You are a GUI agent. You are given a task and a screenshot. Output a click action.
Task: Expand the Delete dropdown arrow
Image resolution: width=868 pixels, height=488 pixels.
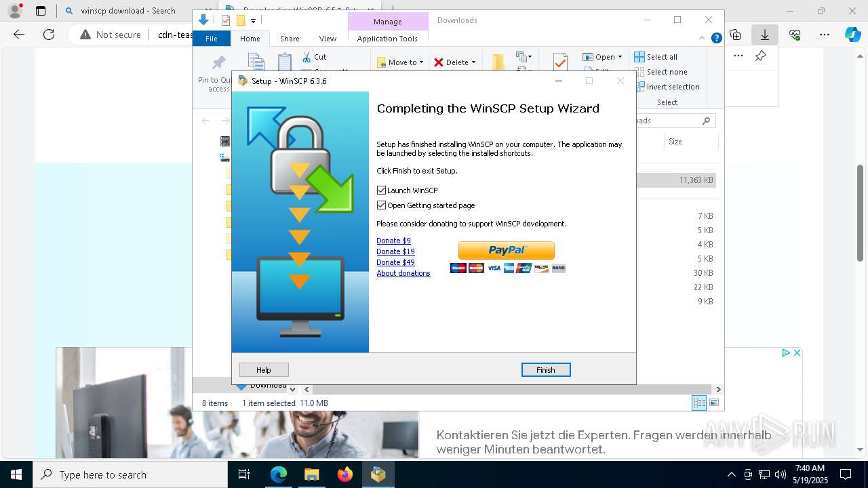point(473,62)
